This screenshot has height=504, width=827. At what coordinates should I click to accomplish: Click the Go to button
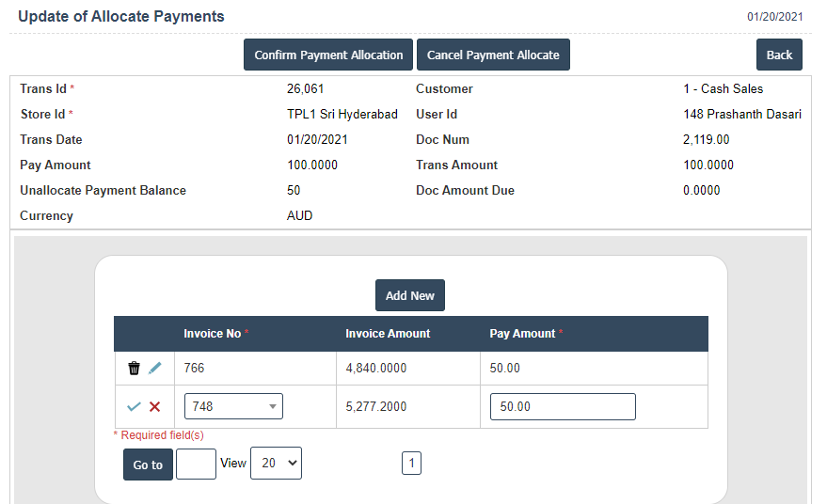148,465
